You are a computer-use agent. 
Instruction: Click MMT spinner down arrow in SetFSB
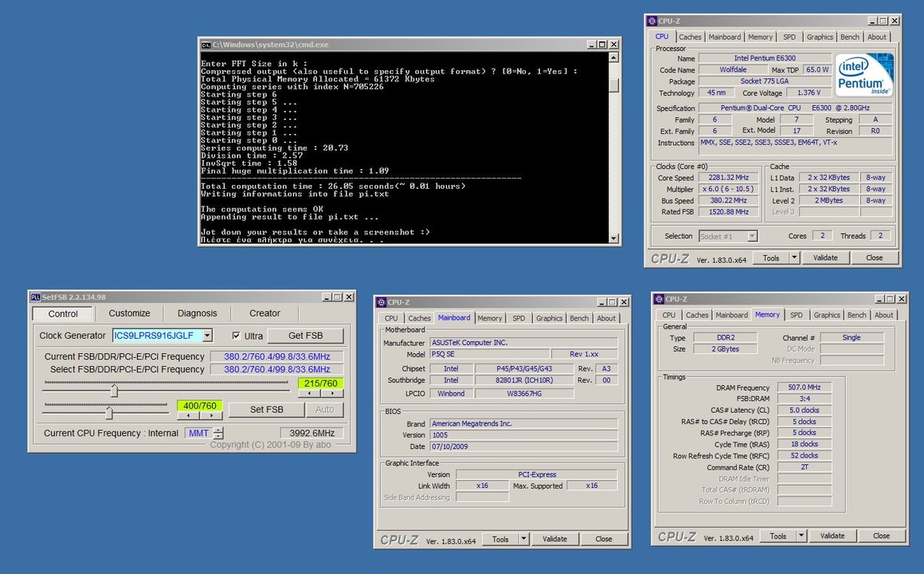[218, 436]
